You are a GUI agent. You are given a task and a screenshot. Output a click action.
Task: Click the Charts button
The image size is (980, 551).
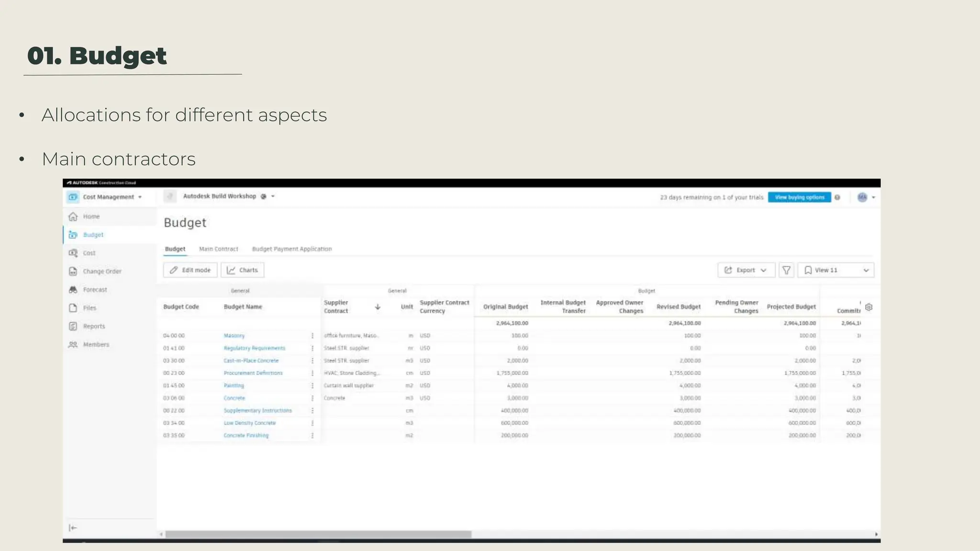coord(243,270)
